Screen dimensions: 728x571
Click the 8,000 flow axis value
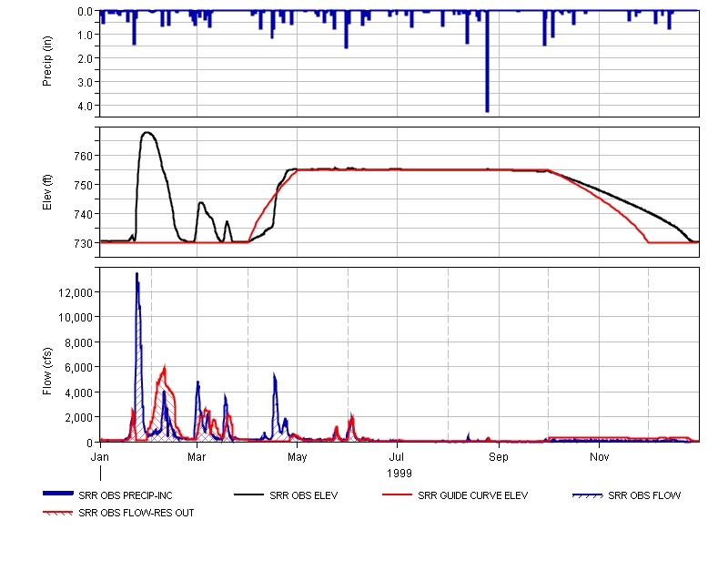[x=78, y=343]
